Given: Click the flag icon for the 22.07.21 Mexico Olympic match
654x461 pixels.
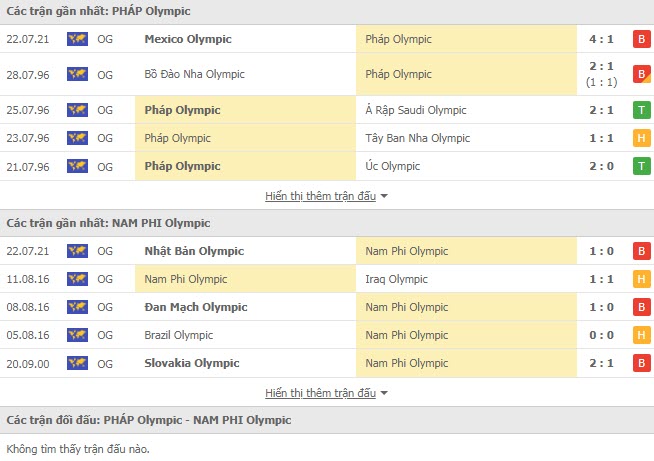Looking at the screenshot, I should tap(77, 40).
